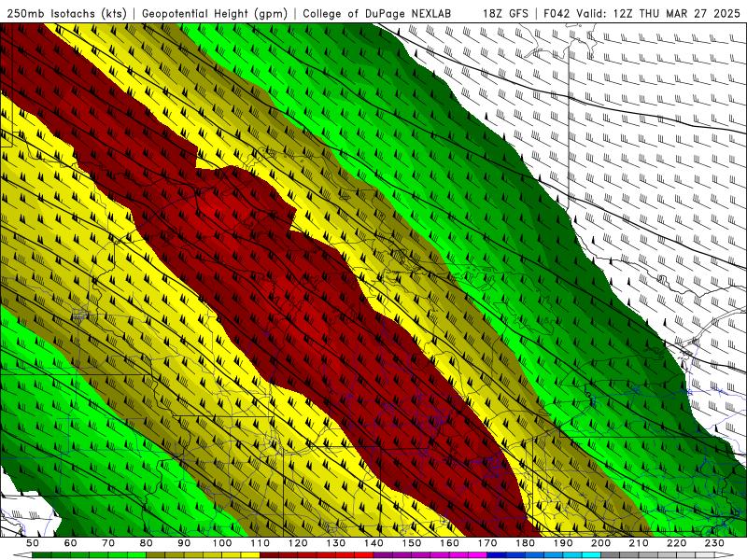Viewport: 747px width, 560px height.
Task: Click the 90 value on the color scale
Action: 184,543
